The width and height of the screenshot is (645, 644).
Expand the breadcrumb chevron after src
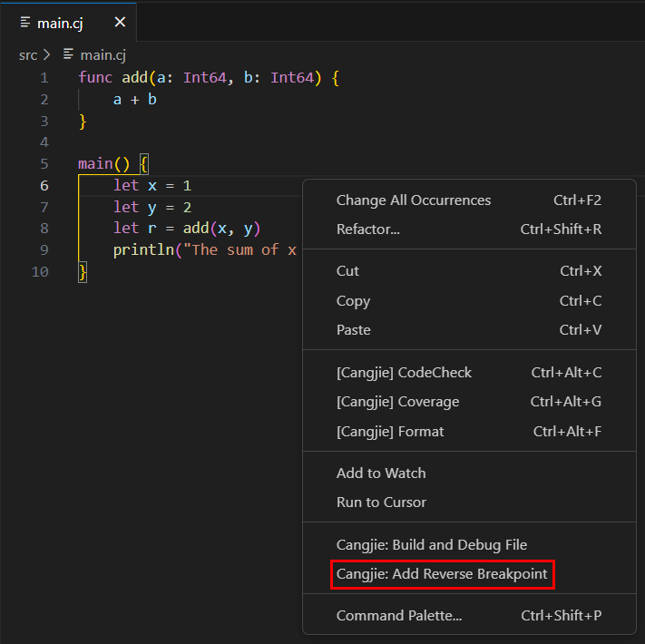click(46, 55)
